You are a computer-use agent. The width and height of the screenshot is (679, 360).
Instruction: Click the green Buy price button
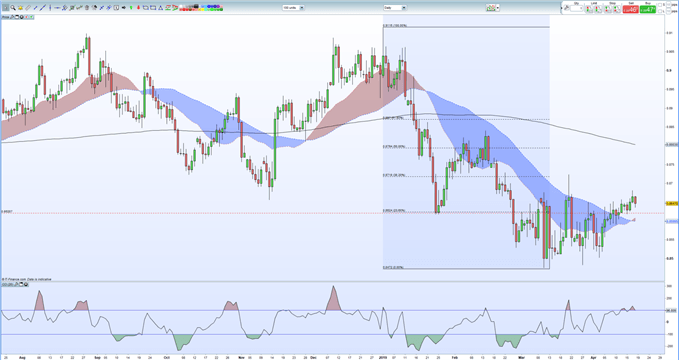point(648,9)
